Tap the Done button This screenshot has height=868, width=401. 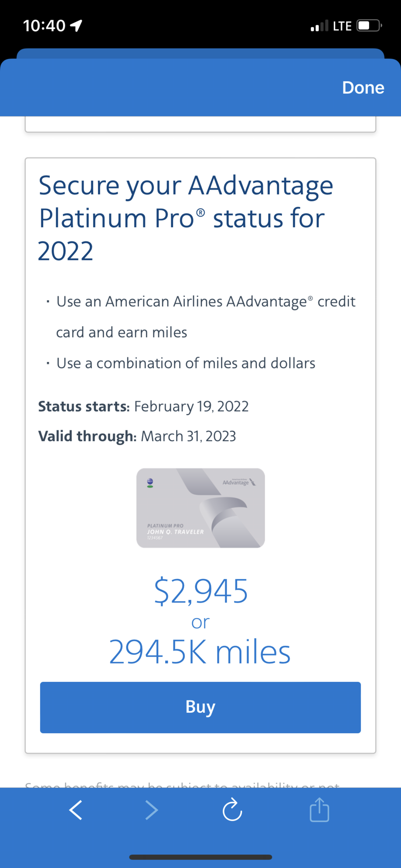click(x=363, y=88)
